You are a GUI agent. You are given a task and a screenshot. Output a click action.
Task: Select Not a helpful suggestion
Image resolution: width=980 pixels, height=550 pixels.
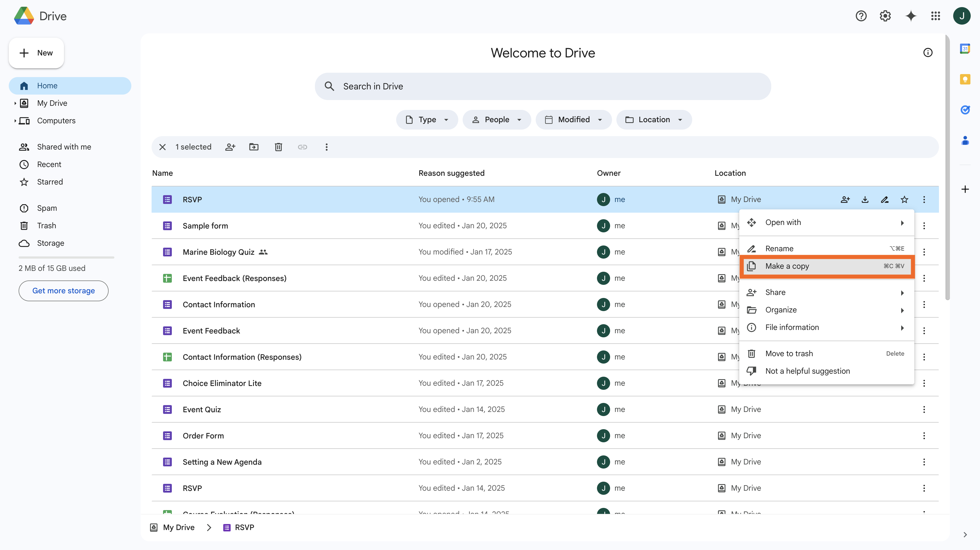click(x=826, y=371)
